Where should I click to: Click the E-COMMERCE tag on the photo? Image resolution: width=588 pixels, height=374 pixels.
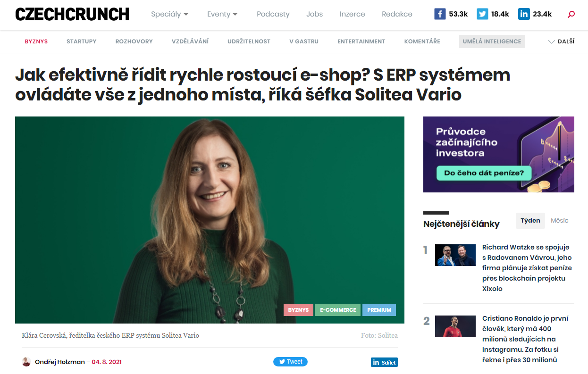coord(338,310)
